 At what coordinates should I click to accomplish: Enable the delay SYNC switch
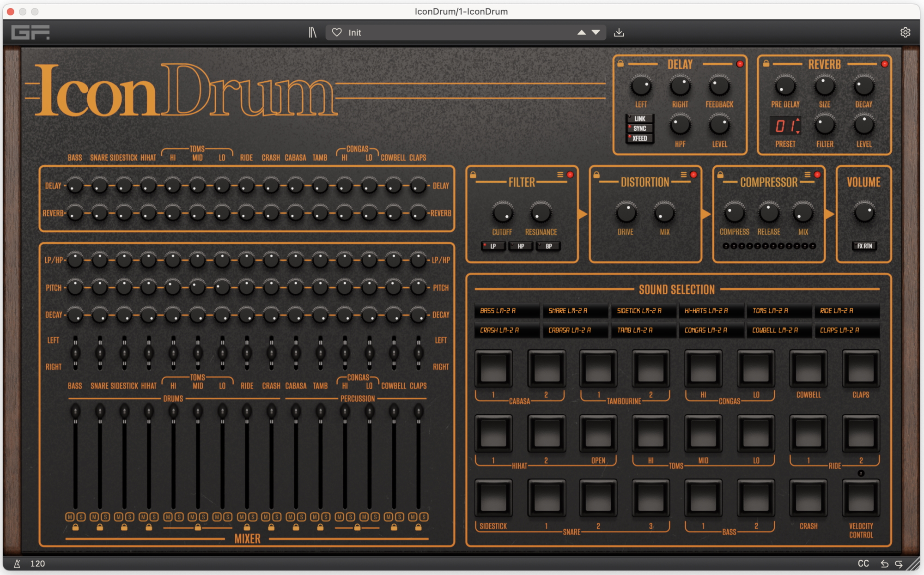tap(639, 128)
